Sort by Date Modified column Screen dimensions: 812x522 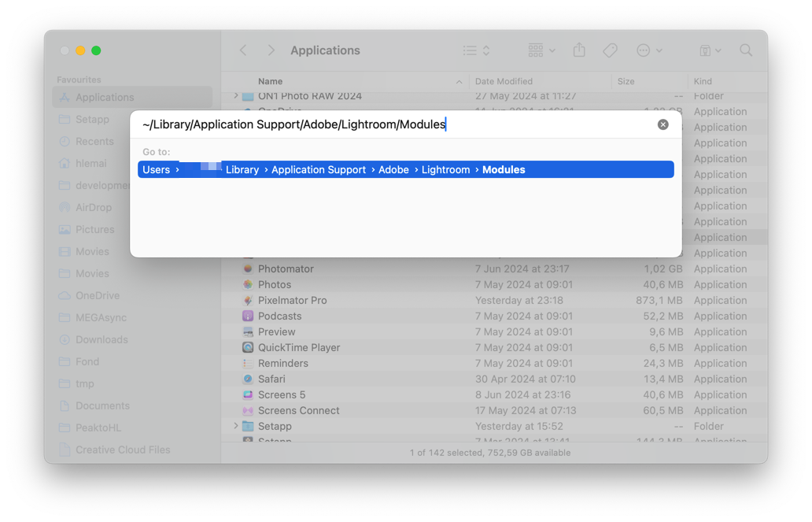pyautogui.click(x=504, y=81)
